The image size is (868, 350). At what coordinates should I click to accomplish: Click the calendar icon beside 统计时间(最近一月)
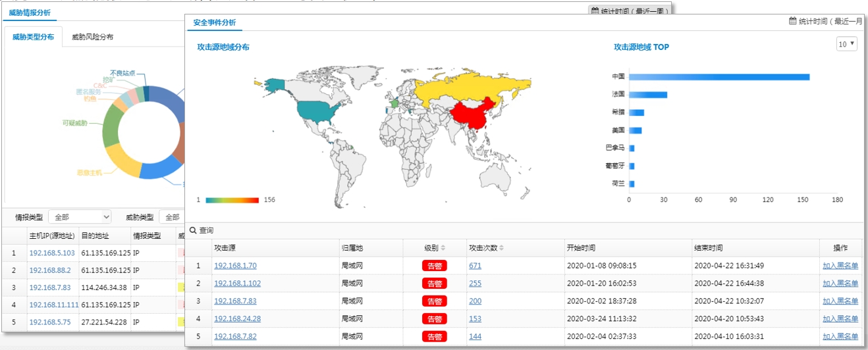(793, 21)
